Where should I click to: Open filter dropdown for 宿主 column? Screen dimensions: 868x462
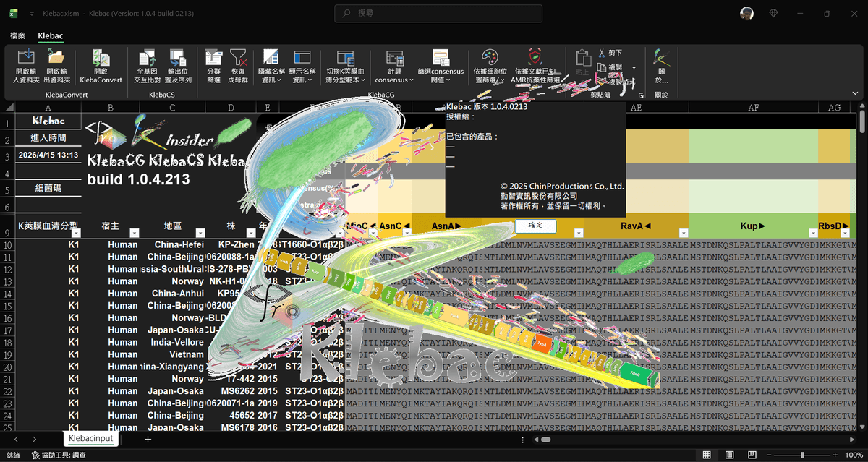pyautogui.click(x=134, y=233)
